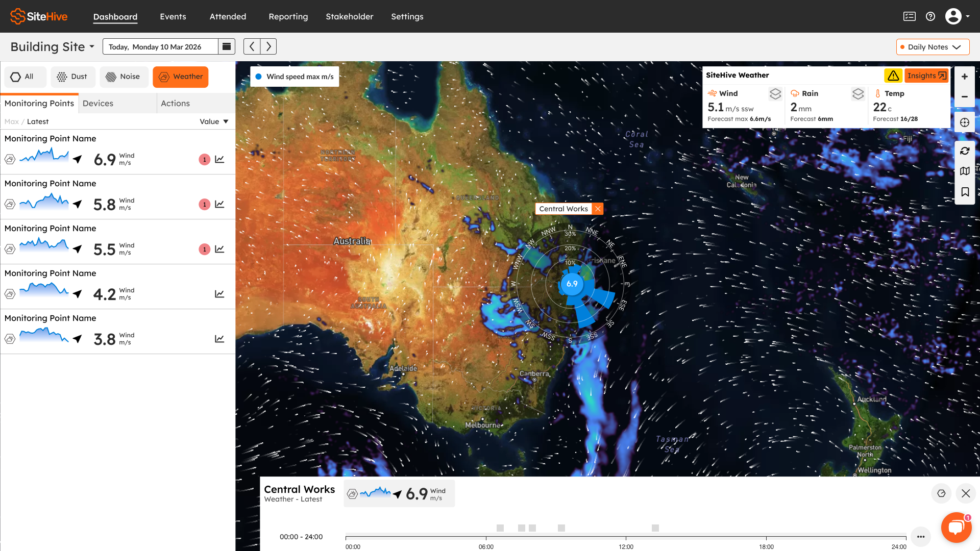
Task: Open the user account avatar menu
Action: [957, 16]
